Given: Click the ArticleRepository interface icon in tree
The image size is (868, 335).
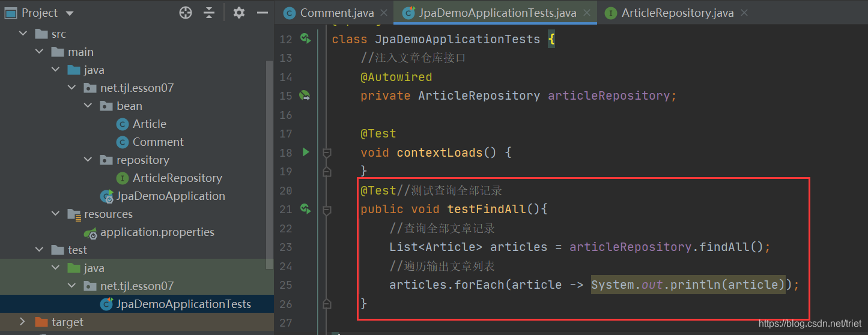Looking at the screenshot, I should (x=123, y=178).
